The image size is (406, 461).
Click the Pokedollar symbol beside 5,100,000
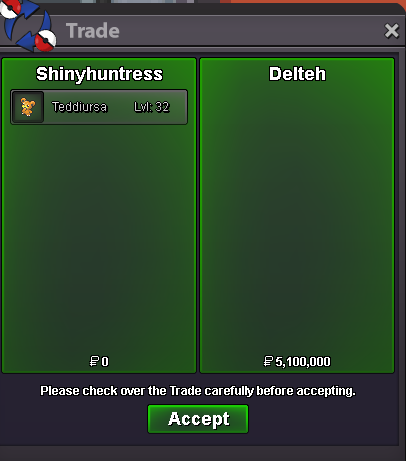268,361
